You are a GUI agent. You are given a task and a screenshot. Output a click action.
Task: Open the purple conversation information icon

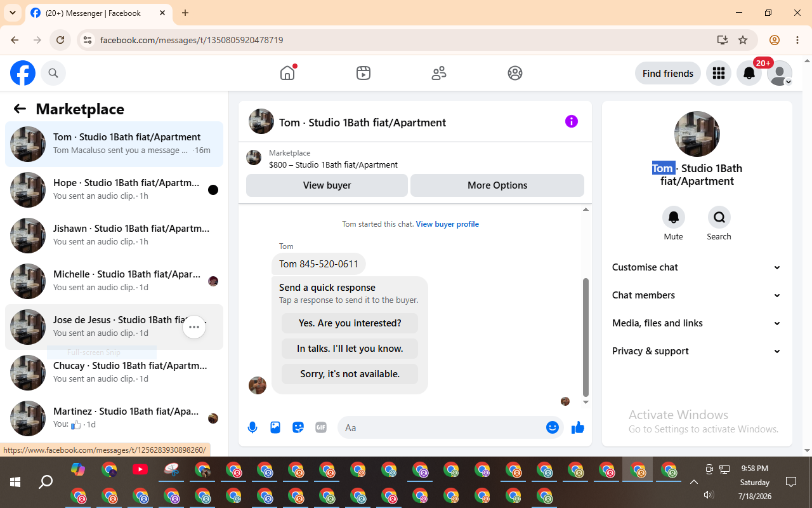[x=572, y=121]
